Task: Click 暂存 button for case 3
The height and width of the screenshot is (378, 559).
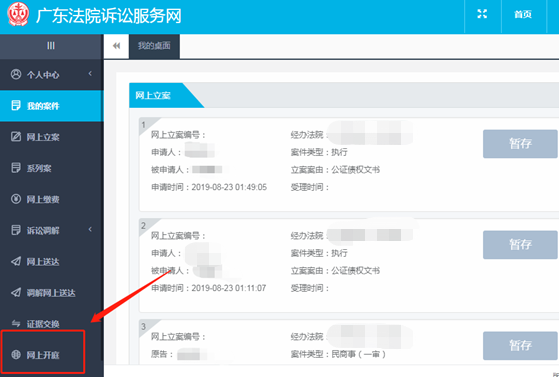Action: [x=520, y=346]
